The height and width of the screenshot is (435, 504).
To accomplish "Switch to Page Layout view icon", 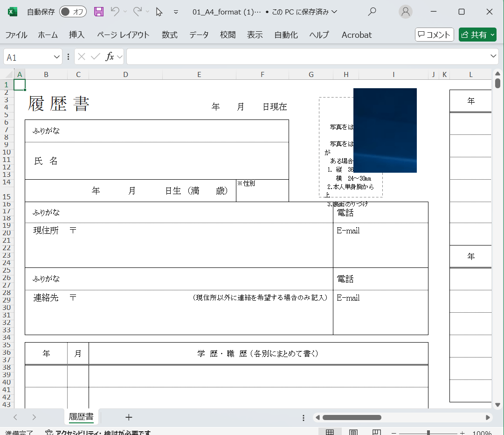I will click(353, 432).
